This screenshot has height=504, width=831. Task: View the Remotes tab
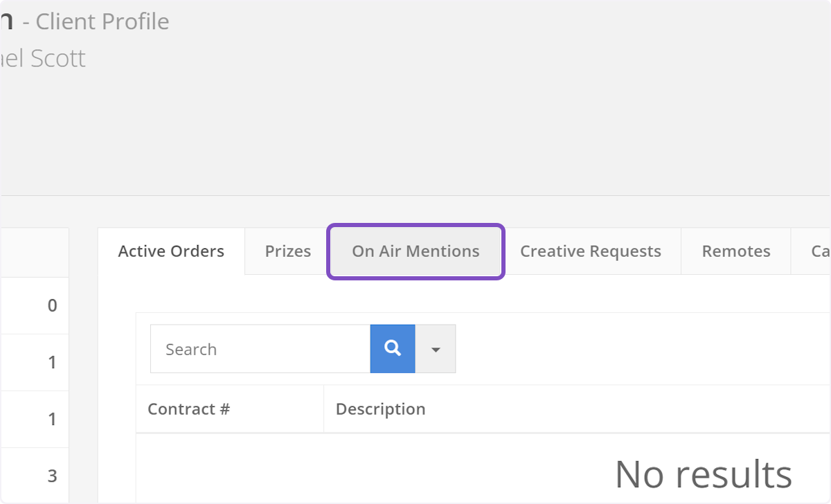[x=736, y=251]
